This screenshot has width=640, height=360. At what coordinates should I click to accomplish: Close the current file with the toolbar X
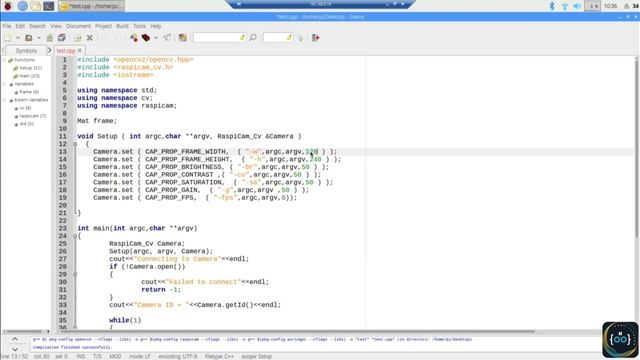click(x=90, y=38)
